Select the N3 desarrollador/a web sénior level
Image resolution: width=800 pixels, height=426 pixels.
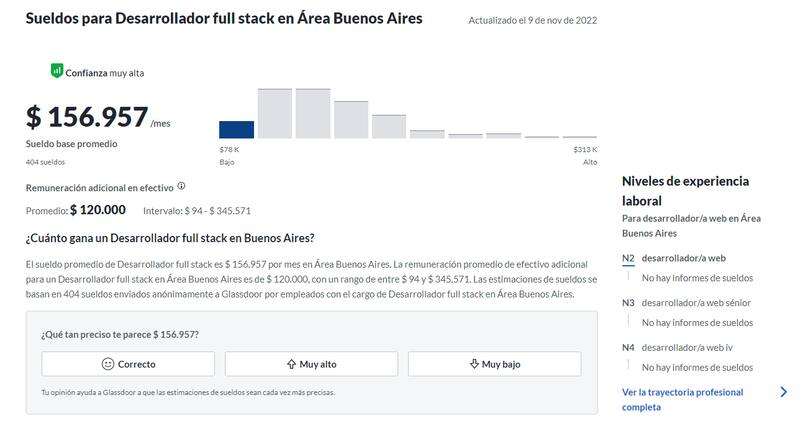tap(696, 302)
